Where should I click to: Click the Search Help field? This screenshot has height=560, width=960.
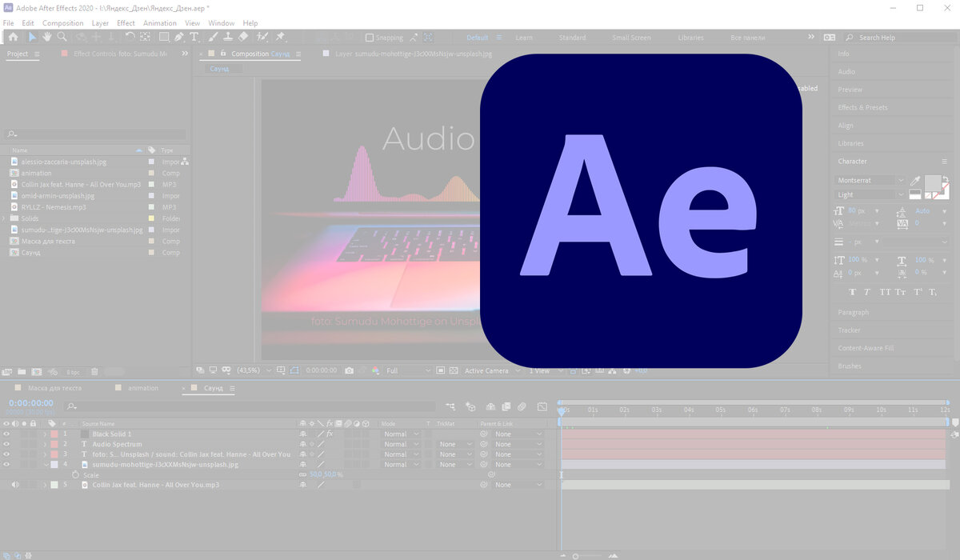pyautogui.click(x=901, y=38)
